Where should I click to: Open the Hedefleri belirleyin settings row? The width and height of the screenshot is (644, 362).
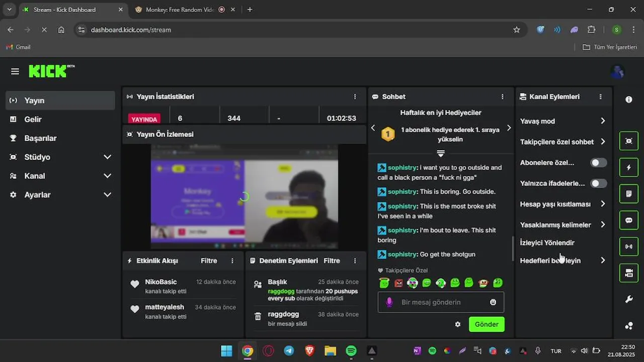click(563, 260)
